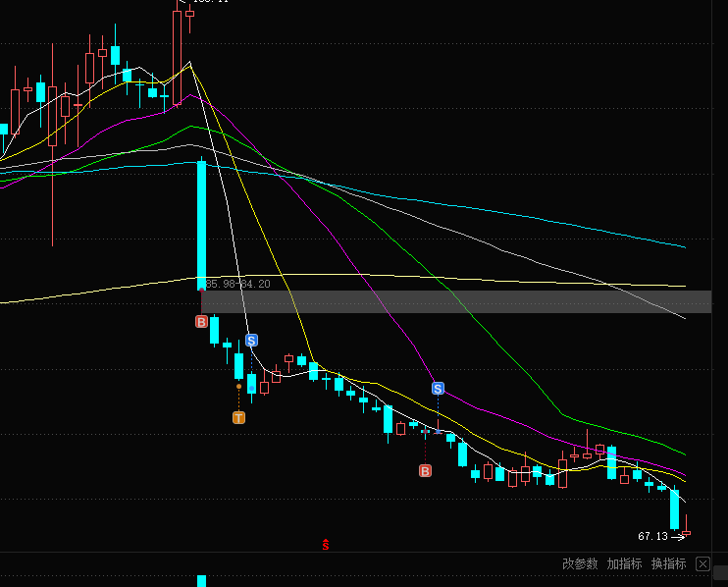Image resolution: width=728 pixels, height=587 pixels.
Task: Click 加指标 to add an indicator
Action: point(624,563)
